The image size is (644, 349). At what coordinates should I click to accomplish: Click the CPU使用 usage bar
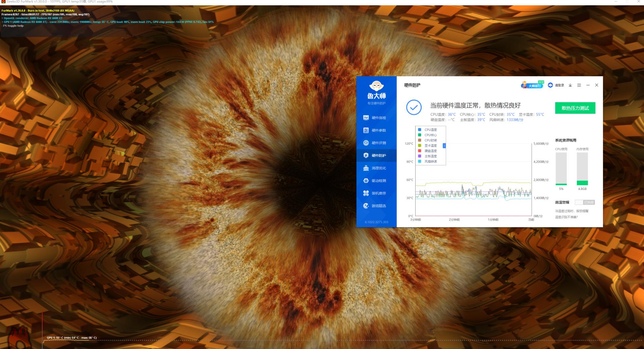point(561,169)
